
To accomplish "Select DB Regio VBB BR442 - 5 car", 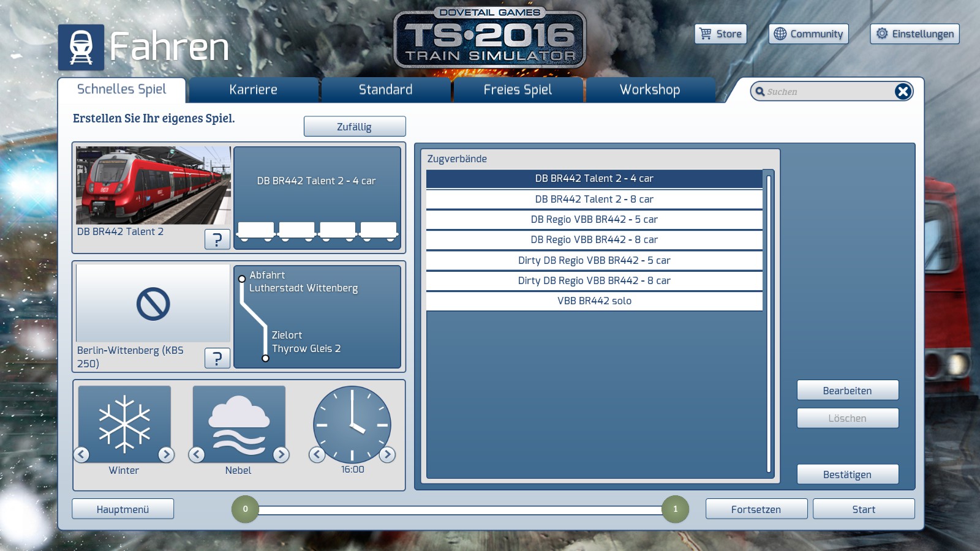I will pos(594,219).
